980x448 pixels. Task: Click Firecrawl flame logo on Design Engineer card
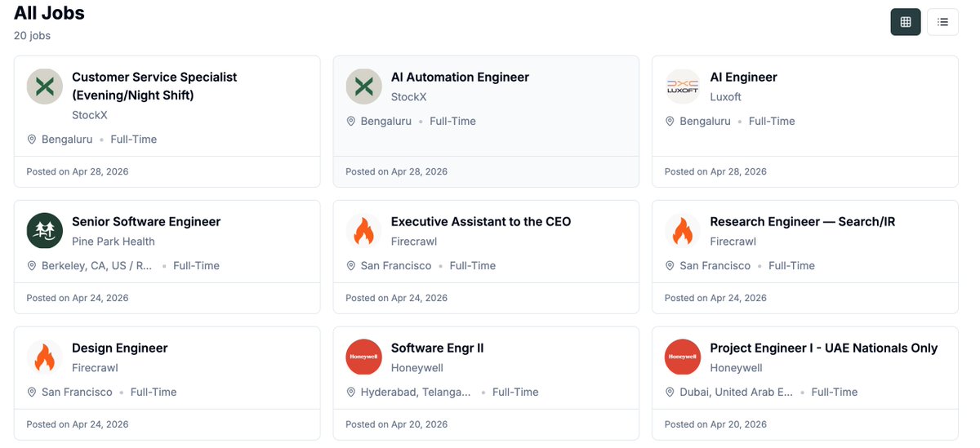45,357
